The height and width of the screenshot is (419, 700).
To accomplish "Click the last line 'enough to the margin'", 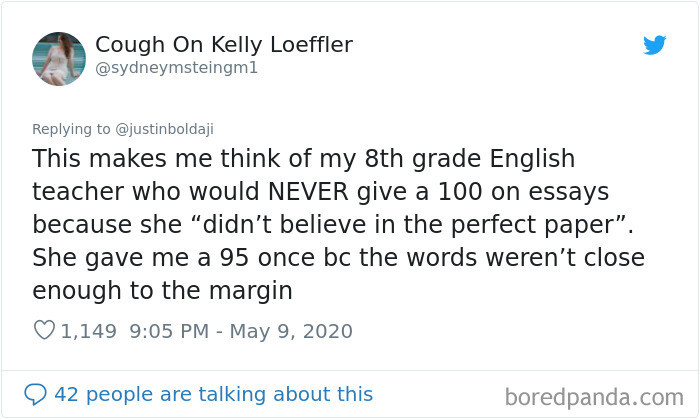I will point(161,290).
